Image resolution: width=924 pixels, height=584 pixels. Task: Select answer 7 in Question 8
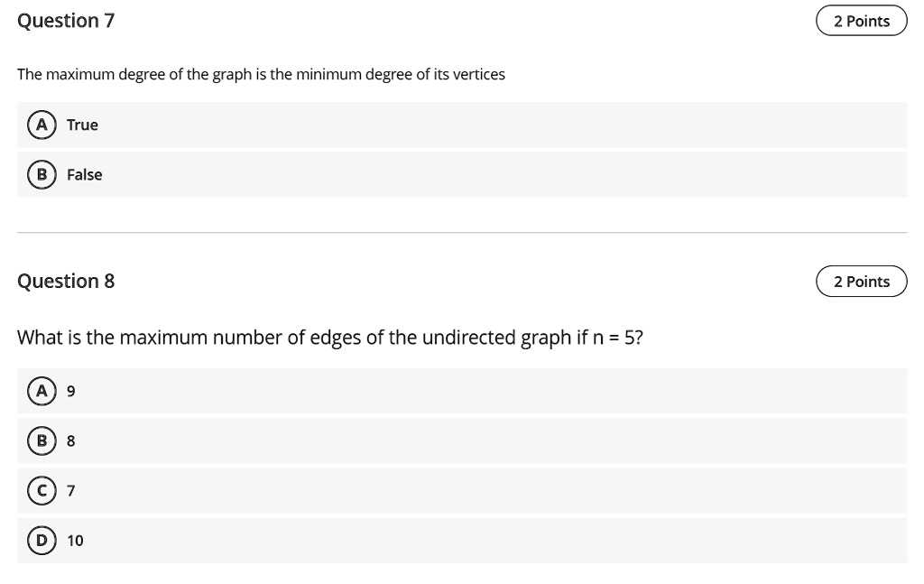70,490
